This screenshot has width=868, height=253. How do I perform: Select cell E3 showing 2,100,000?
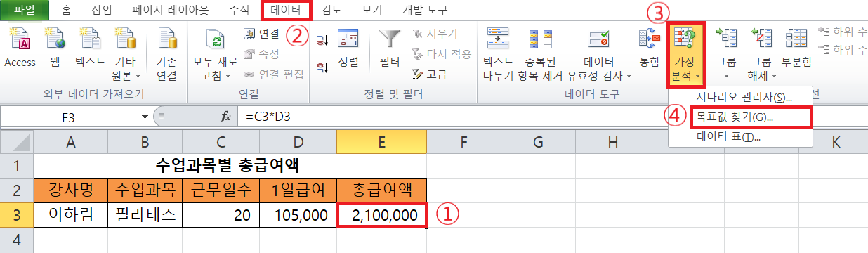(x=381, y=214)
